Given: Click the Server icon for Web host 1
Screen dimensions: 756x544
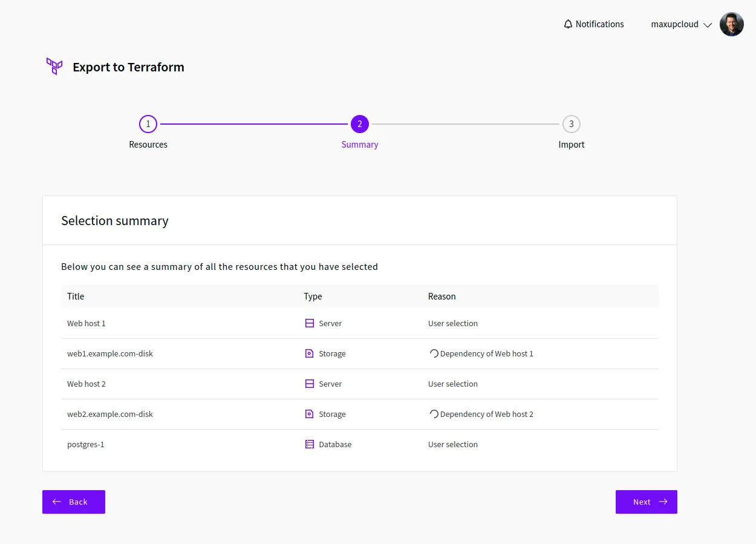Looking at the screenshot, I should [309, 324].
